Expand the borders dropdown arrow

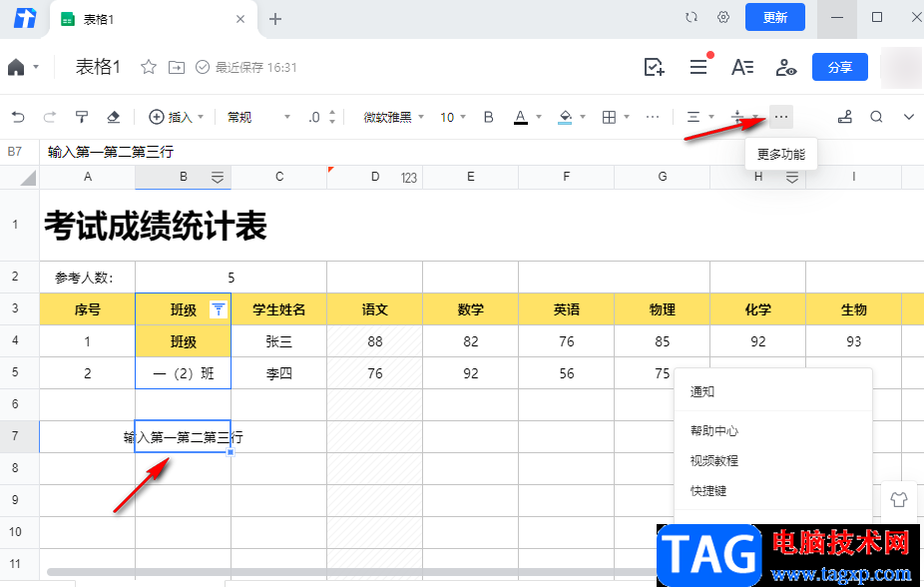(x=627, y=117)
